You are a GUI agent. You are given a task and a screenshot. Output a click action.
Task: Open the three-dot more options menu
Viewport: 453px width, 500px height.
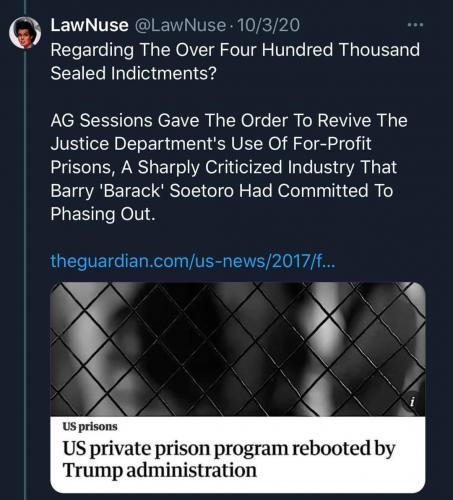(x=416, y=25)
